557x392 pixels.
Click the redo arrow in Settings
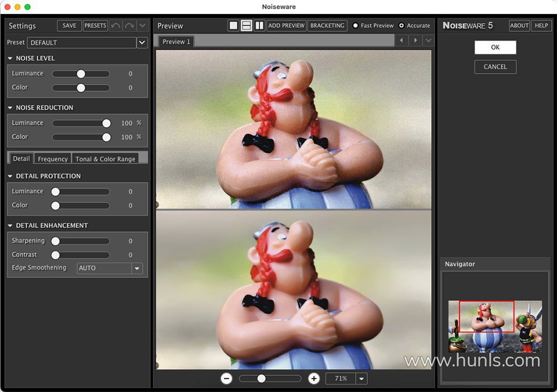click(129, 26)
